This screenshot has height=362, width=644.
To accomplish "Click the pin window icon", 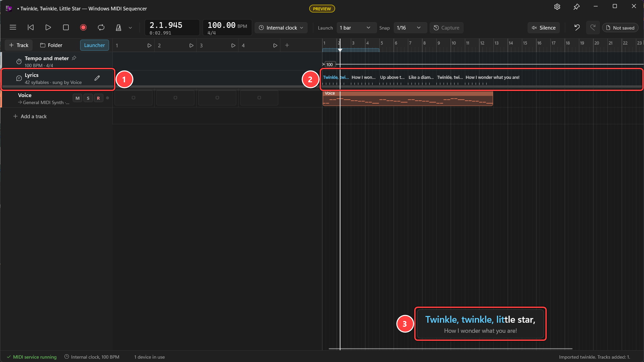I will click(x=577, y=7).
